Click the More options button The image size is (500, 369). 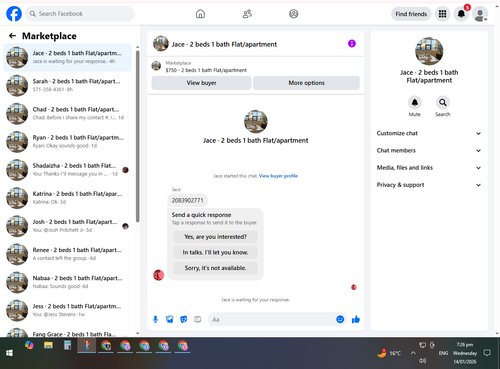coord(306,83)
